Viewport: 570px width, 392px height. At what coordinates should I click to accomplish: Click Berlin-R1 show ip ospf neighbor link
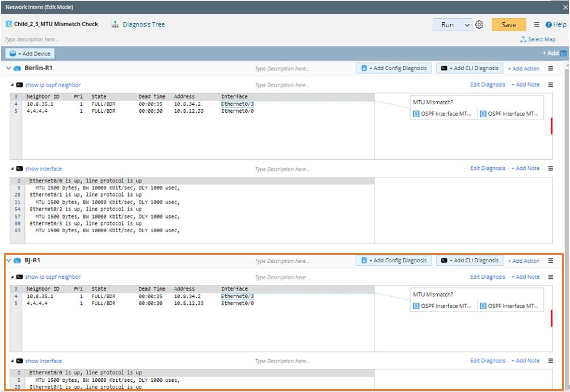[x=53, y=85]
